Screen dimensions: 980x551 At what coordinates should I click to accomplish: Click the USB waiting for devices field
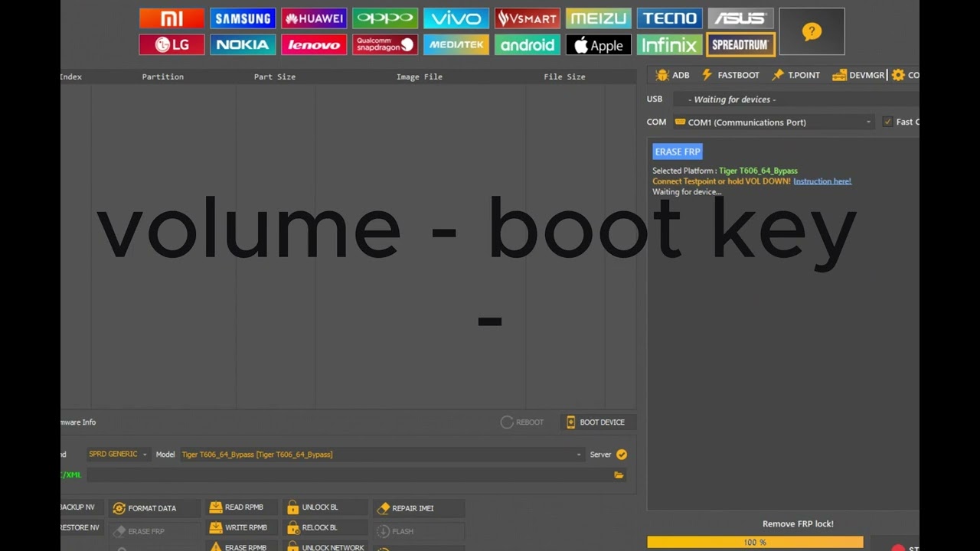795,99
